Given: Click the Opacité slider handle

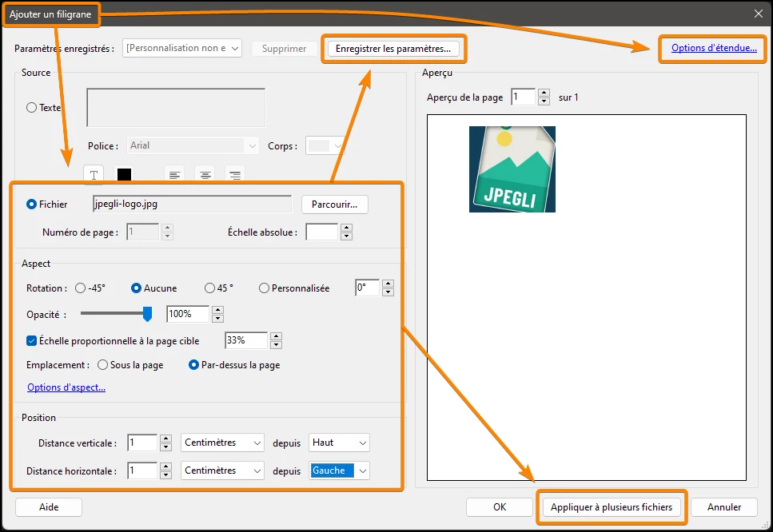Looking at the screenshot, I should coord(147,314).
